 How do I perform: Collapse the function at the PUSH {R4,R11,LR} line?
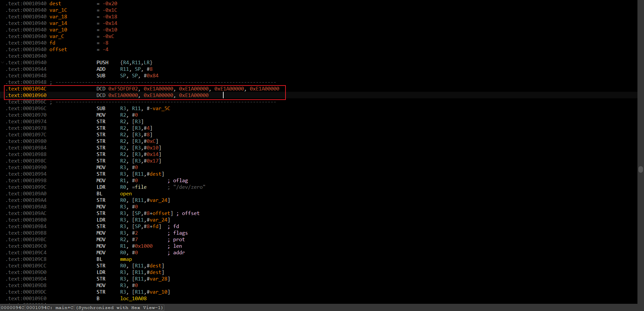click(x=3, y=62)
